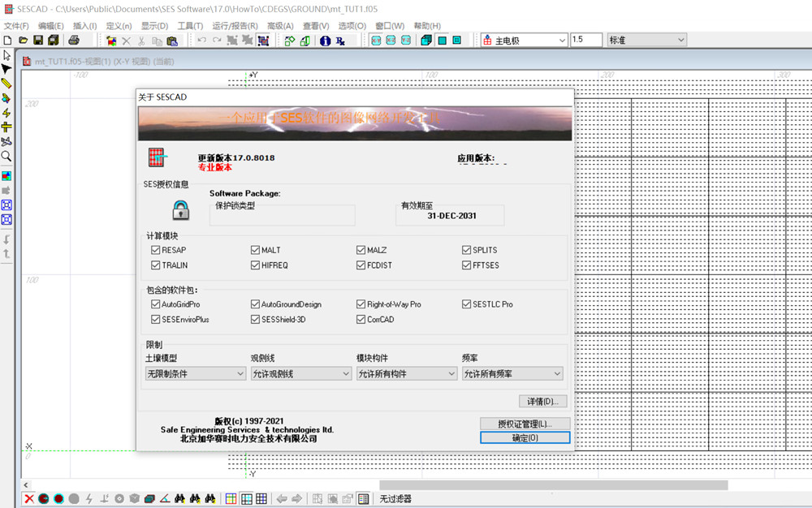Select the yellow cross conductor tool
Image resolution: width=812 pixels, height=508 pixels.
pyautogui.click(x=6, y=127)
